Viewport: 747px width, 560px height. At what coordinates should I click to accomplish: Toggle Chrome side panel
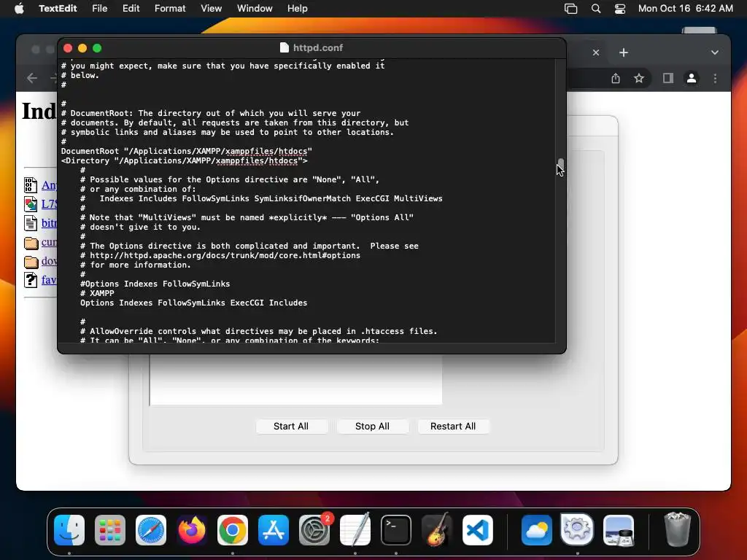[x=668, y=78]
